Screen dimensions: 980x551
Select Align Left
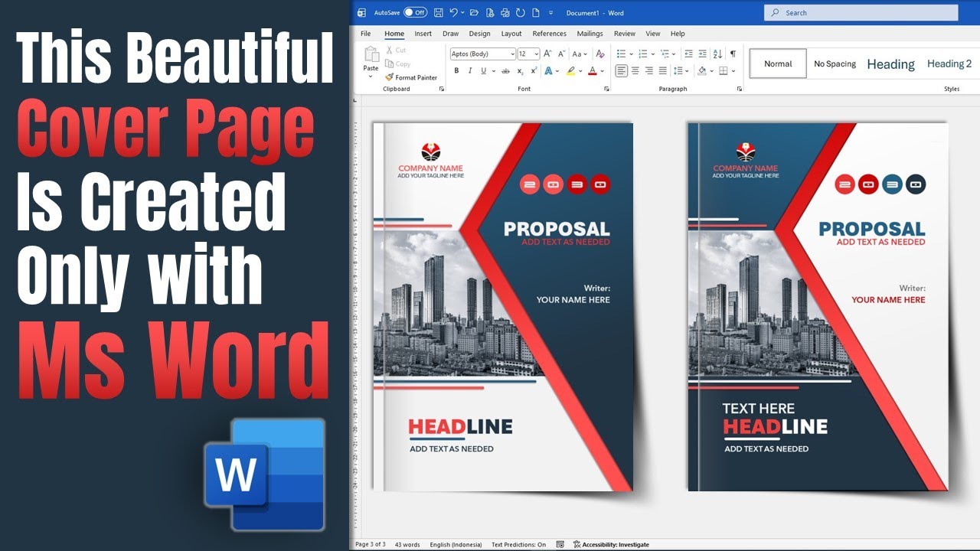pos(621,70)
